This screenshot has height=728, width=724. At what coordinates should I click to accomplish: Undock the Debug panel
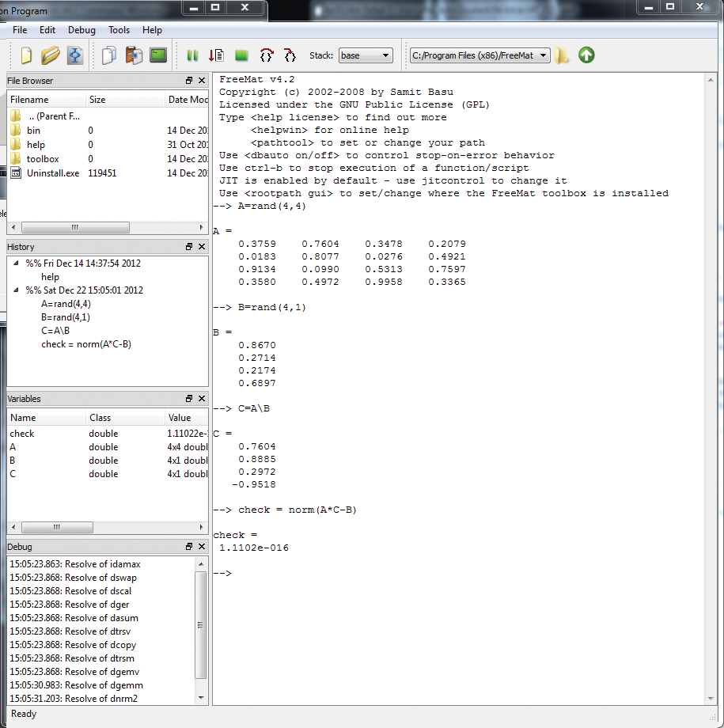click(188, 546)
